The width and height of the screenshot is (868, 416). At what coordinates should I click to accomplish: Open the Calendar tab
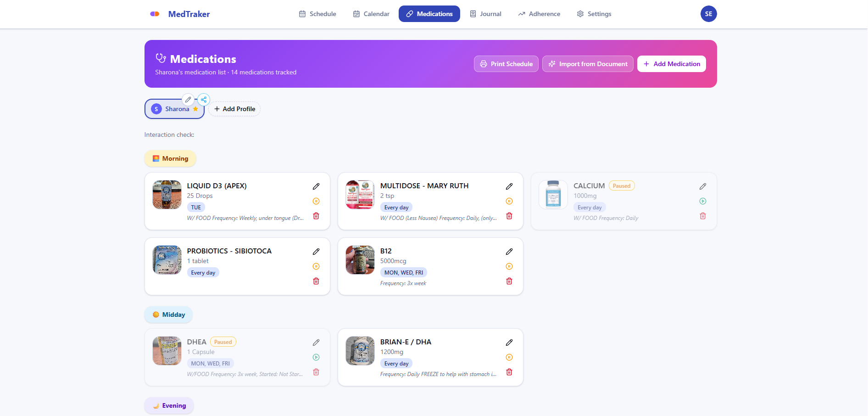coord(371,14)
